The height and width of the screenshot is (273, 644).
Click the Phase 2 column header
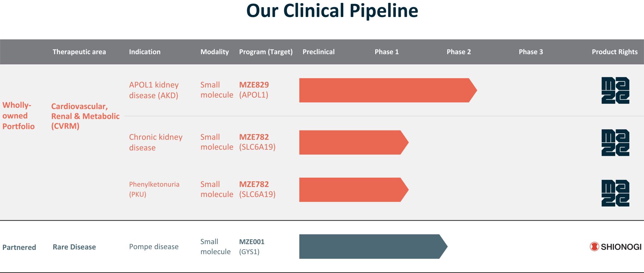[458, 52]
